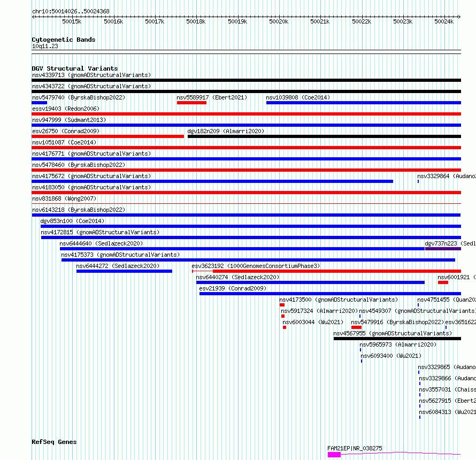The height and width of the screenshot is (460, 476).
Task: Select nsv6093400 (Wu2021) label
Action: (391, 356)
